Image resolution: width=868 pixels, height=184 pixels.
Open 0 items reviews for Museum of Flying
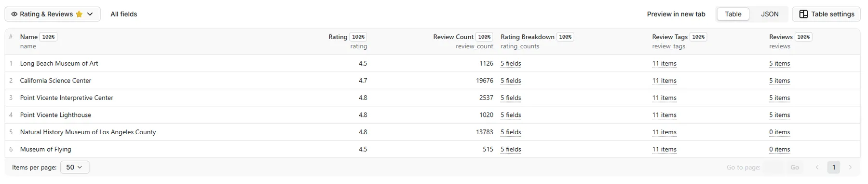coord(779,149)
